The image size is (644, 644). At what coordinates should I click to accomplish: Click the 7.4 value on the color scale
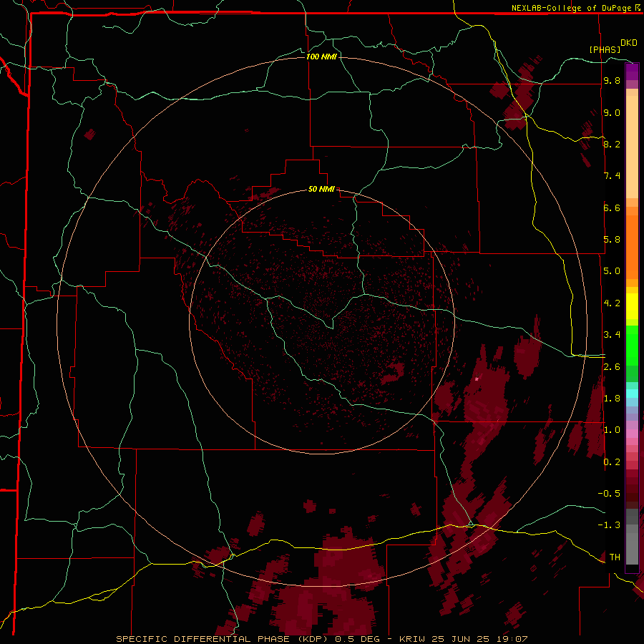point(612,176)
